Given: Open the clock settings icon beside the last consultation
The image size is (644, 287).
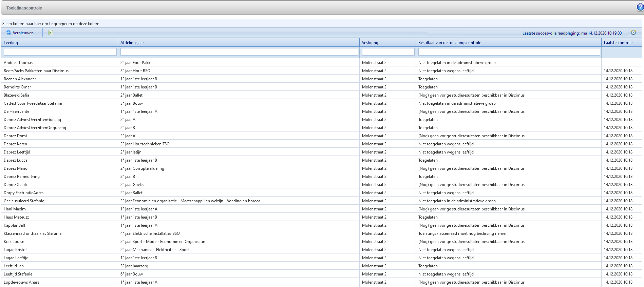Looking at the screenshot, I should tap(633, 33).
